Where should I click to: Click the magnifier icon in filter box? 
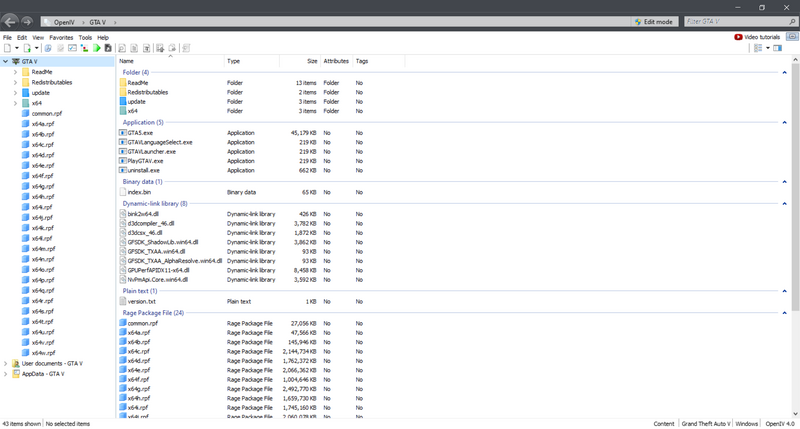(x=792, y=22)
